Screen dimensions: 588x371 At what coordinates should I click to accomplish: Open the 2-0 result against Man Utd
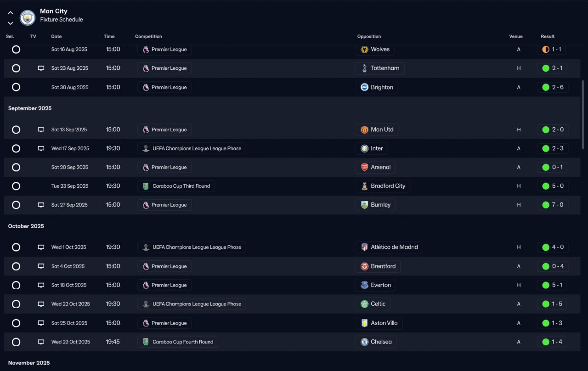pyautogui.click(x=553, y=129)
